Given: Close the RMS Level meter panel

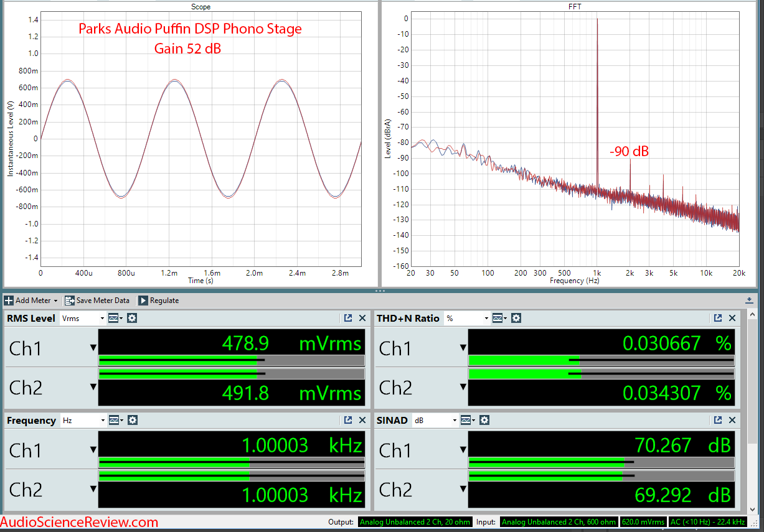Looking at the screenshot, I should pos(362,318).
